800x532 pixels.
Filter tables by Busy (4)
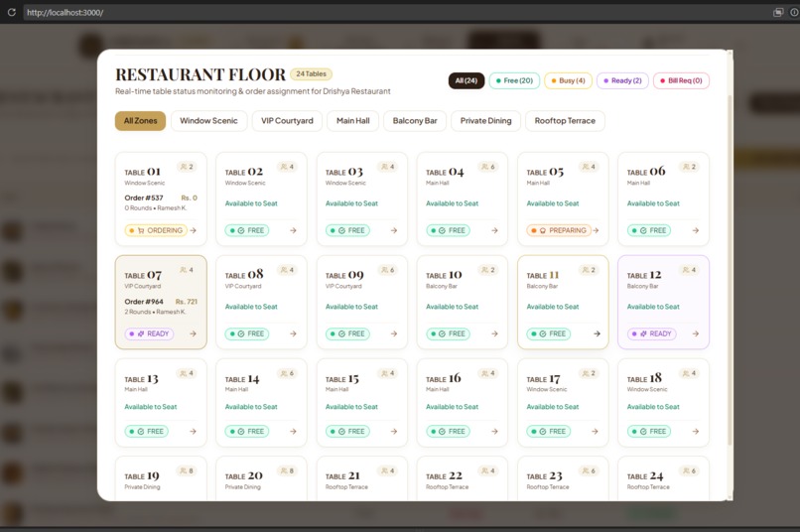pos(569,80)
